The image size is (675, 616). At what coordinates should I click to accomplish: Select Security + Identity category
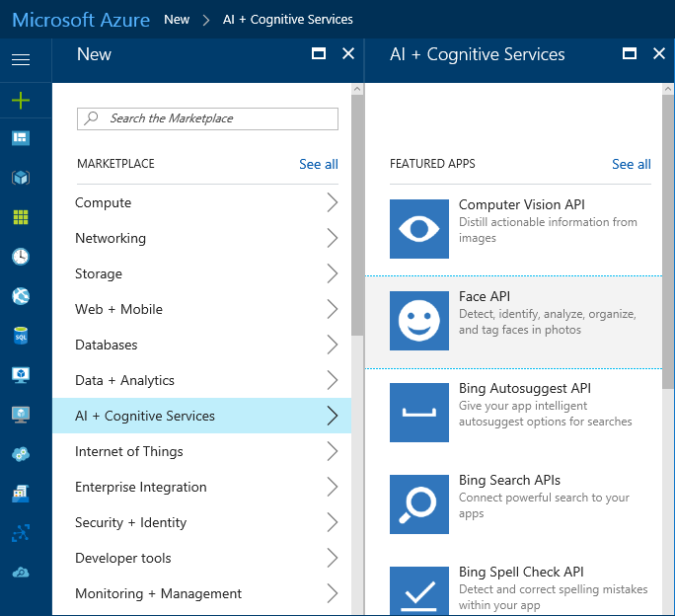[201, 522]
